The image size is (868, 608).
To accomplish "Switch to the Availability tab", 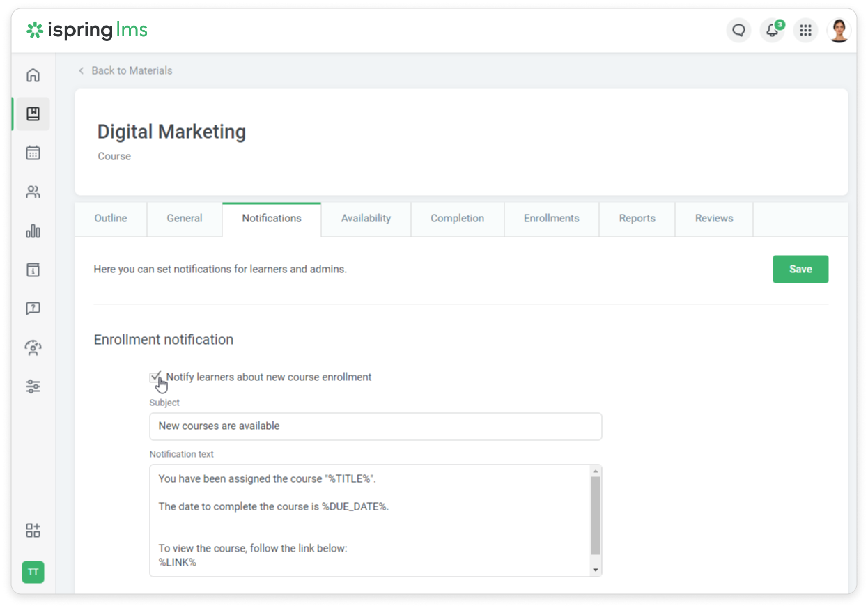I will pos(366,218).
